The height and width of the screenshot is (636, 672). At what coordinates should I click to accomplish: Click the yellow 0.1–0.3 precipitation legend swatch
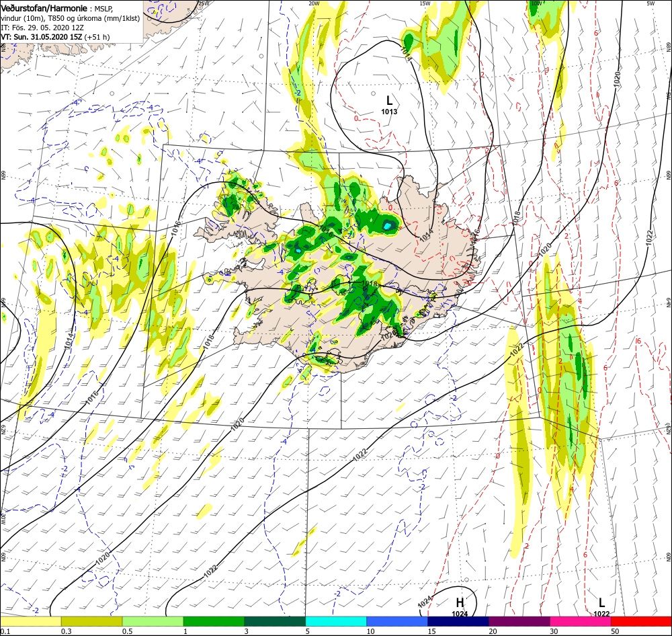(31, 622)
